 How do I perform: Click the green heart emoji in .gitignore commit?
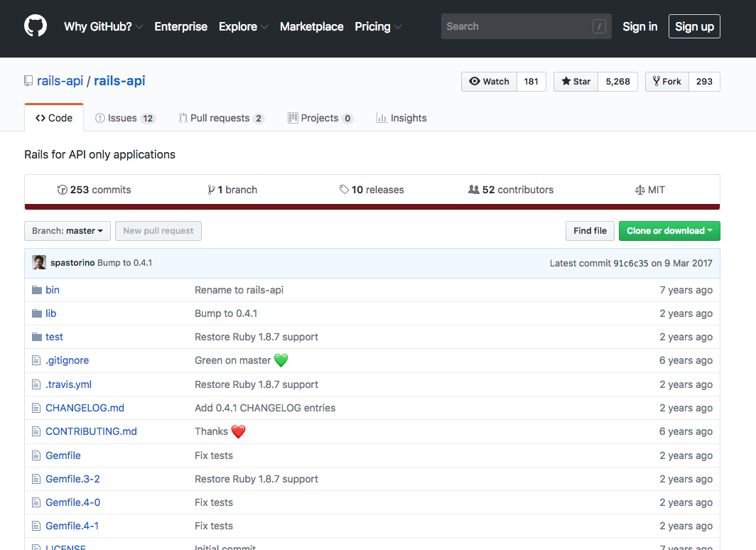coord(281,360)
